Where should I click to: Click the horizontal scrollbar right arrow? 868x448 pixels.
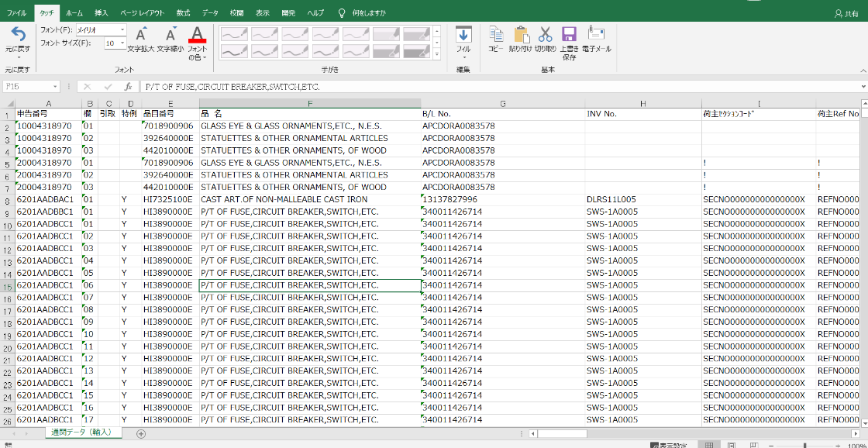[856, 433]
